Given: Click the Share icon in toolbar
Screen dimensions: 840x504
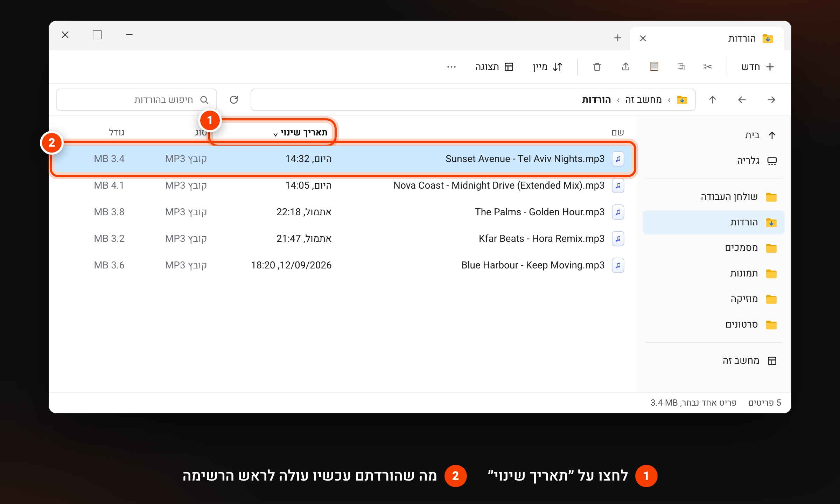Looking at the screenshot, I should click(626, 66).
